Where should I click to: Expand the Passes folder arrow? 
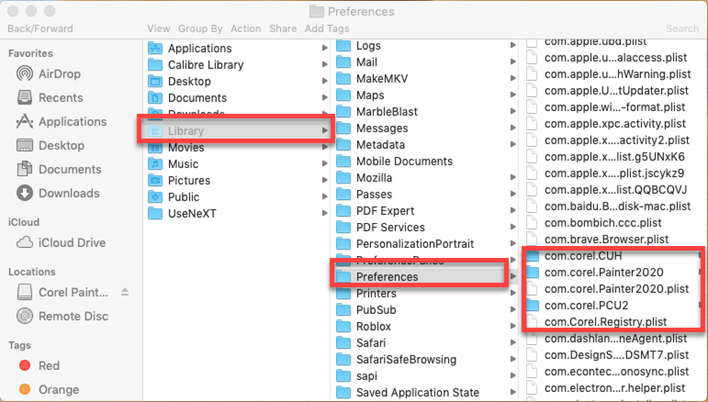click(x=513, y=194)
